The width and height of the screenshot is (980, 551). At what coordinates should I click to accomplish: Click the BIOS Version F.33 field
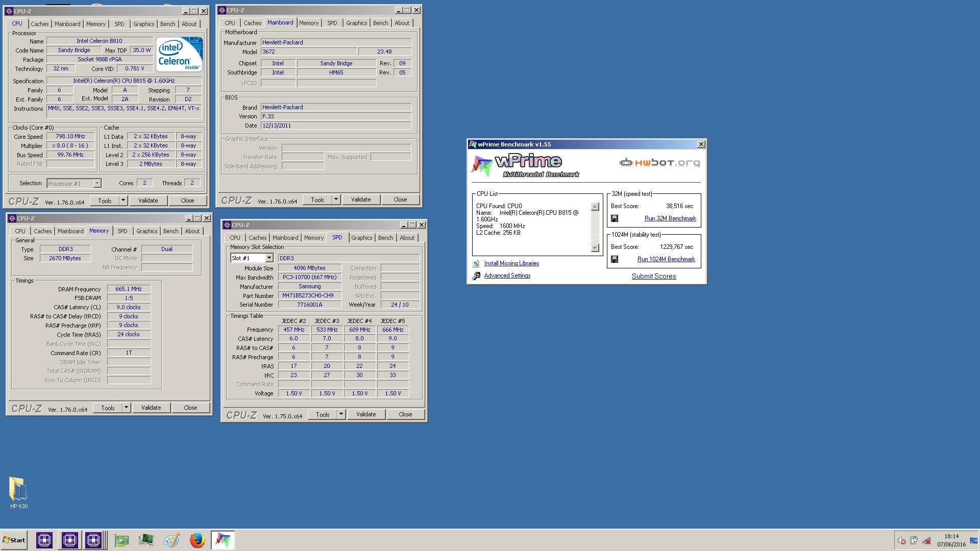coord(336,116)
